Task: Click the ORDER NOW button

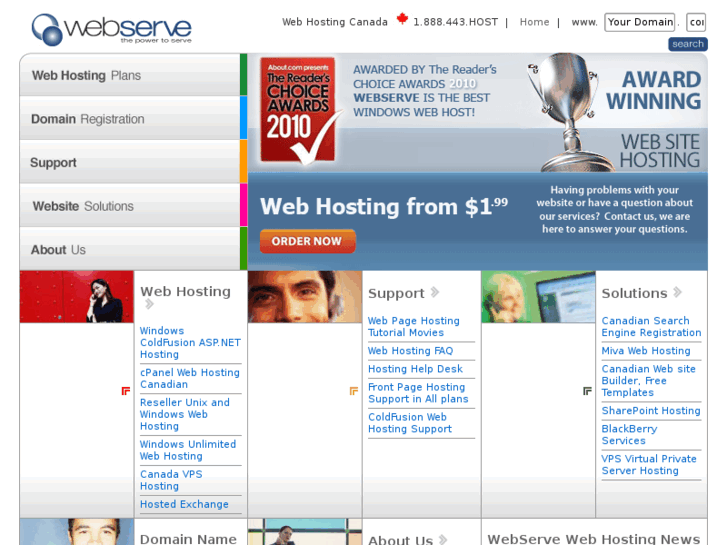Action: 307,241
